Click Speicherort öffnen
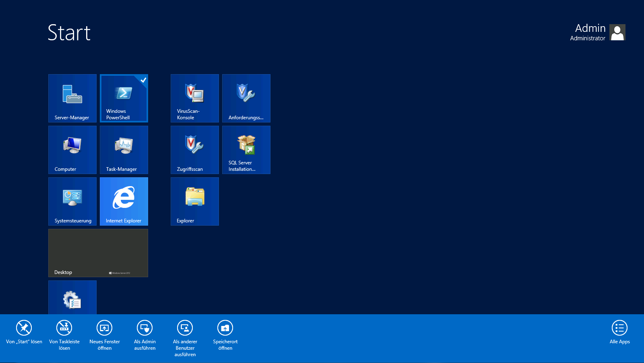The height and width of the screenshot is (363, 644). (225, 335)
